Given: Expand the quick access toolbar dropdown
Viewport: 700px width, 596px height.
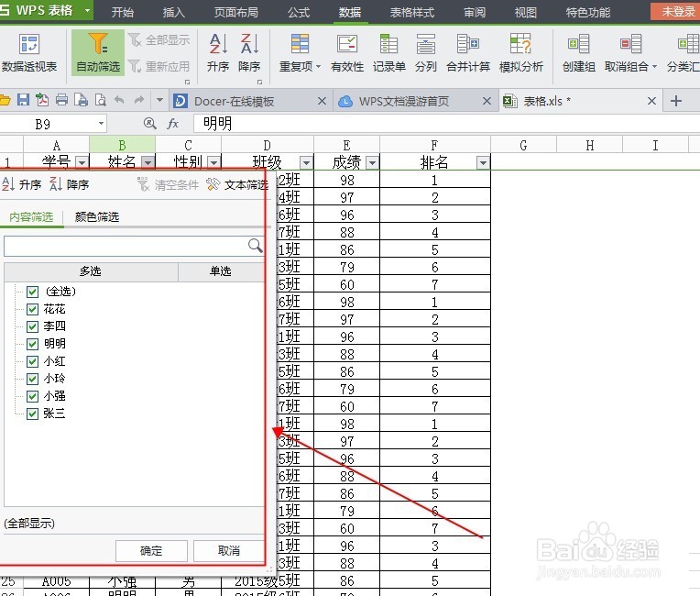Looking at the screenshot, I should pos(159,100).
